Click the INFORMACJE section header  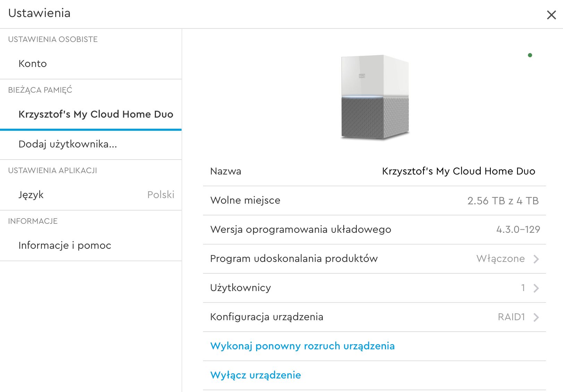point(33,221)
